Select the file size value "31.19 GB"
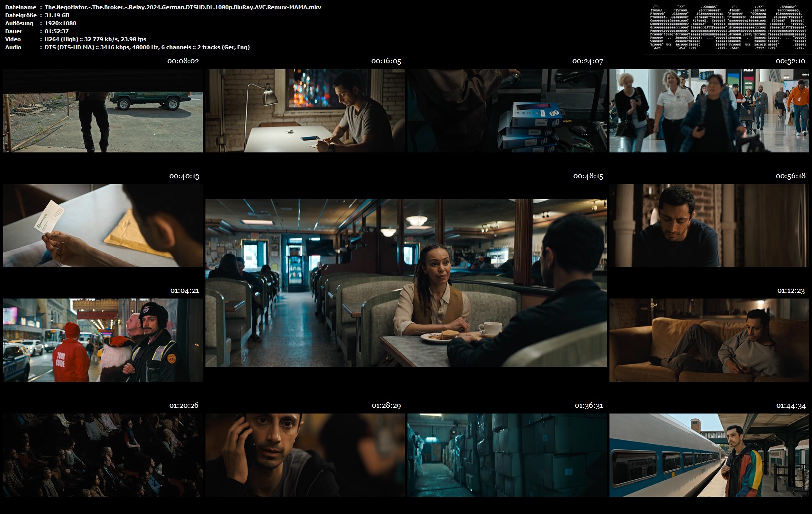This screenshot has width=812, height=514. coord(57,15)
